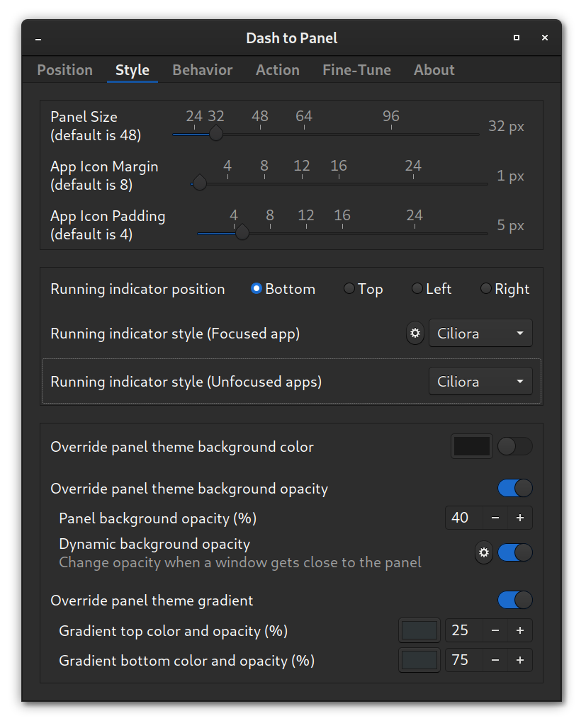Open focused app indicator style dropdown
This screenshot has width=586, height=728.
click(x=480, y=333)
